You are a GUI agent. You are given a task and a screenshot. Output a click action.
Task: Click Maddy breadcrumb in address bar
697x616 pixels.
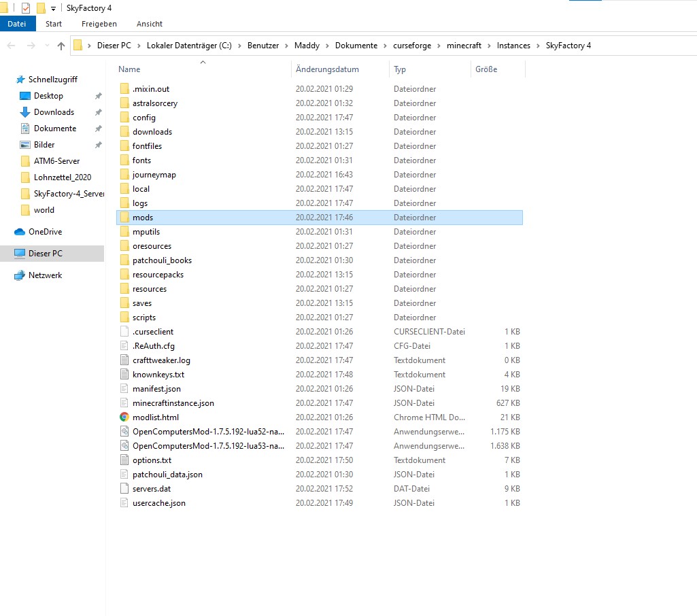(307, 46)
